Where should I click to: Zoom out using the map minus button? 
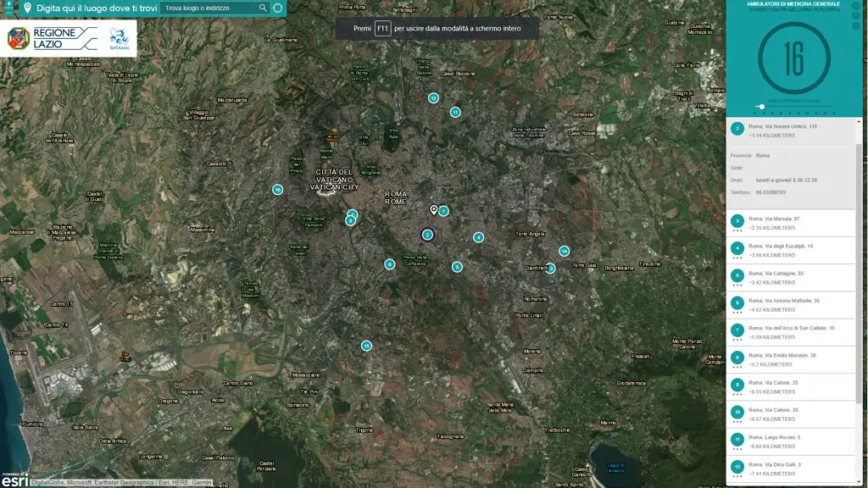pos(8,14)
